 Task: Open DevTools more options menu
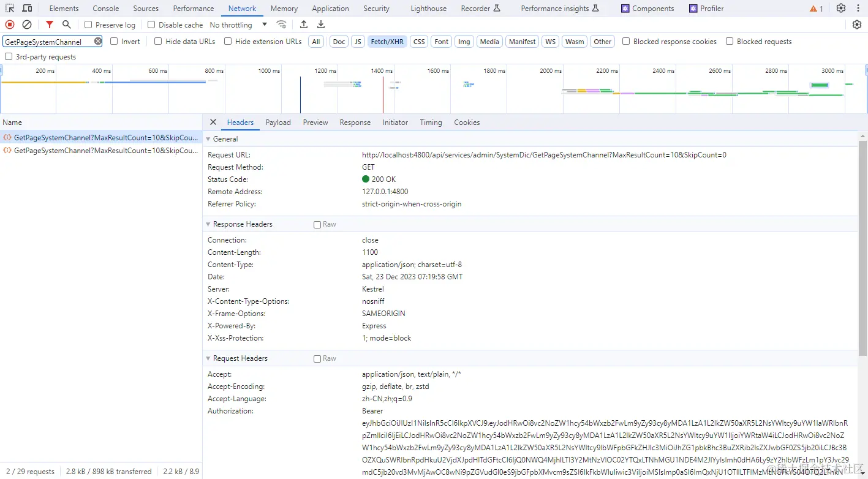tap(858, 9)
